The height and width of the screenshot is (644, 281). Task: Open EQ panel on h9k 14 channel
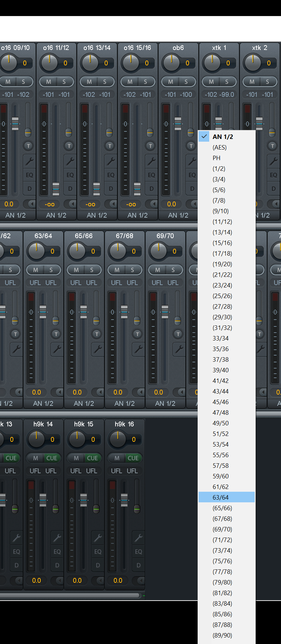(x=57, y=552)
